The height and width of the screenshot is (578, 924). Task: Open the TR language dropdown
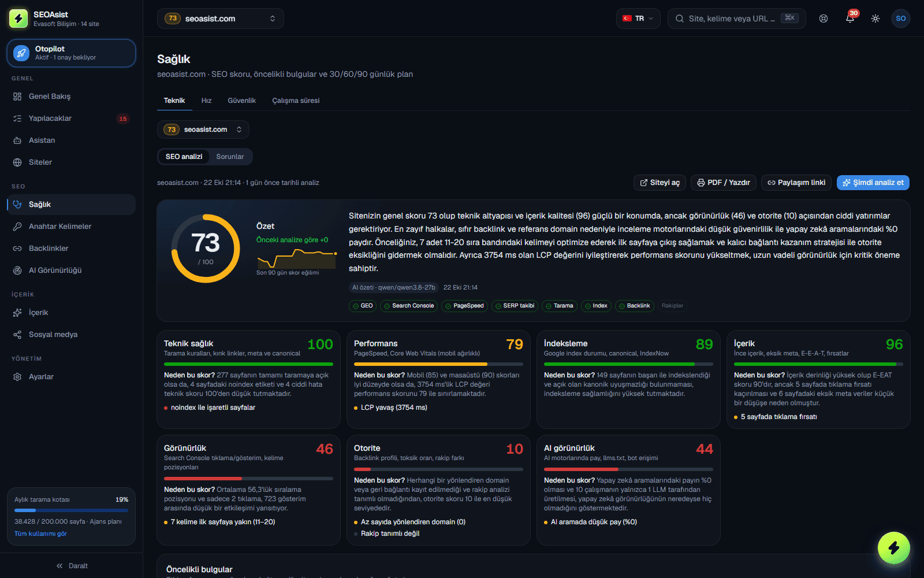point(638,18)
